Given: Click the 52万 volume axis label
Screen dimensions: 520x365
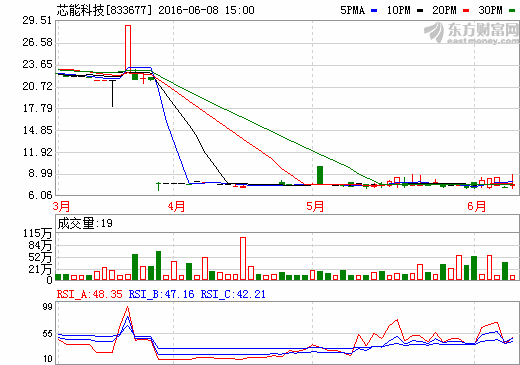Looking at the screenshot, I should (40, 257).
